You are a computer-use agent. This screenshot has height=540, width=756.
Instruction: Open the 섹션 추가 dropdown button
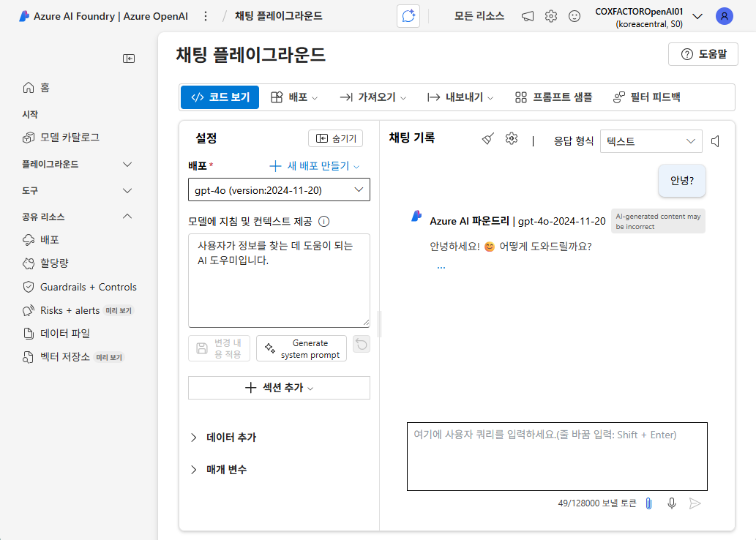click(x=279, y=388)
